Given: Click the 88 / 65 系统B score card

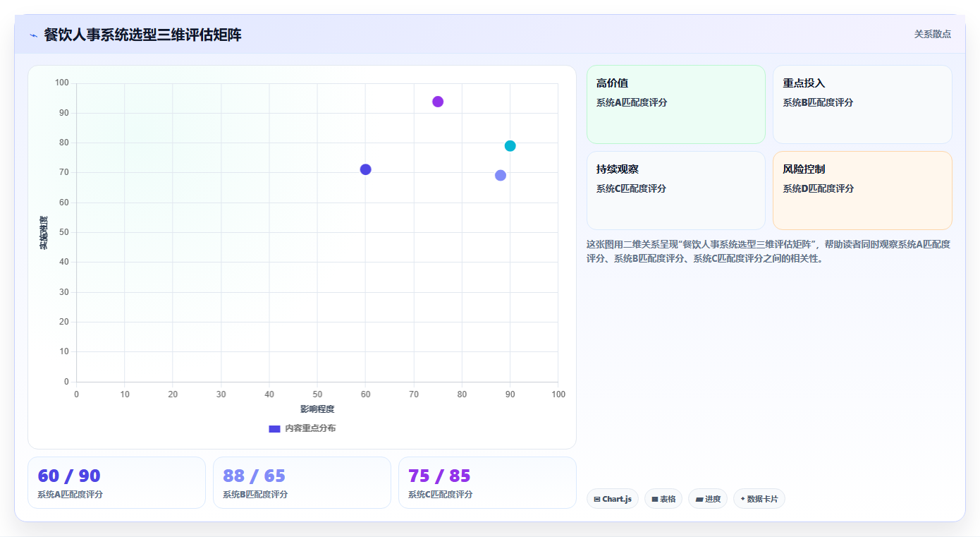Looking at the screenshot, I should coord(302,483).
